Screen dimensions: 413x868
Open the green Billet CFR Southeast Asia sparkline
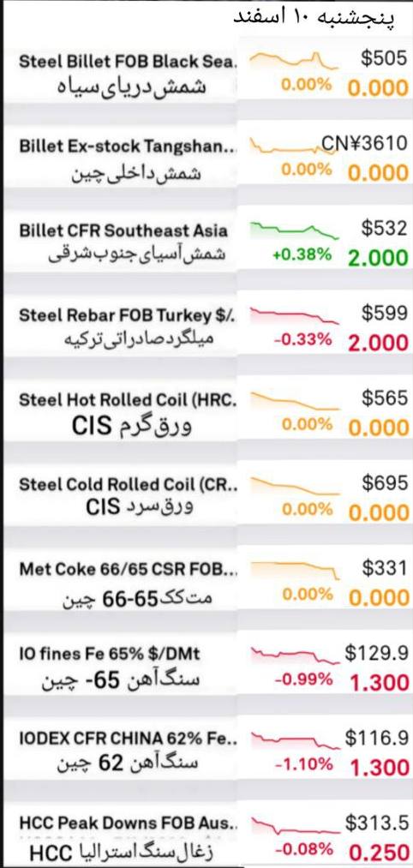coord(293,230)
